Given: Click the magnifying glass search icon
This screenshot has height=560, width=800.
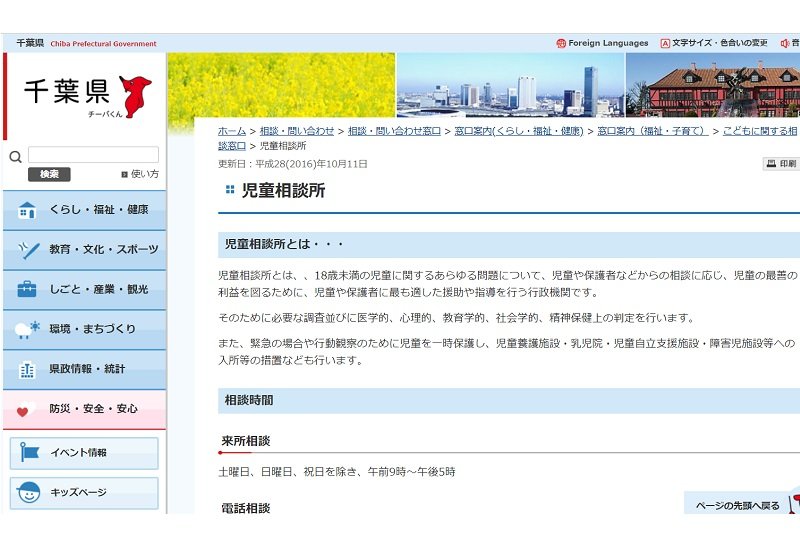Looking at the screenshot, I should click(15, 156).
